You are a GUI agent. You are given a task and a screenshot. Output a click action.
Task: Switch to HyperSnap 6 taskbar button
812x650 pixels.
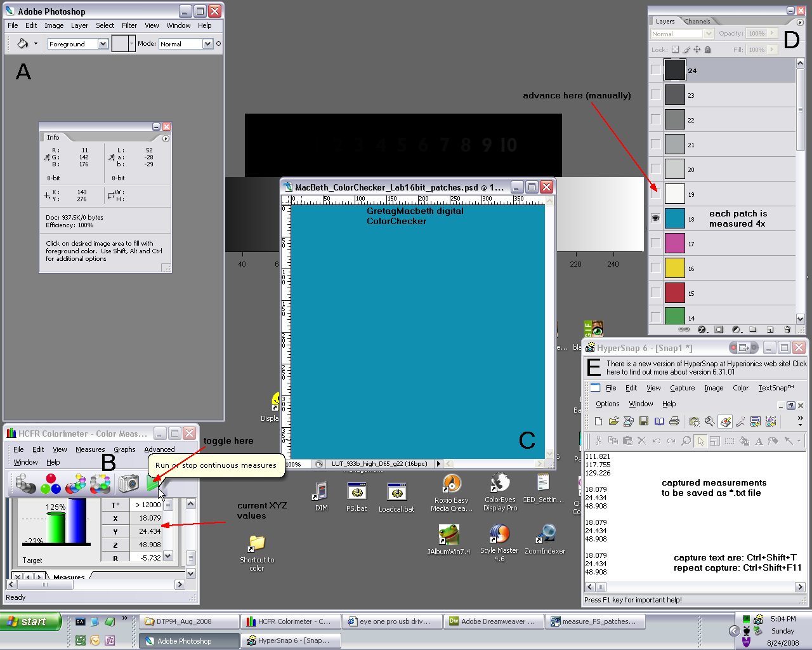(x=291, y=640)
